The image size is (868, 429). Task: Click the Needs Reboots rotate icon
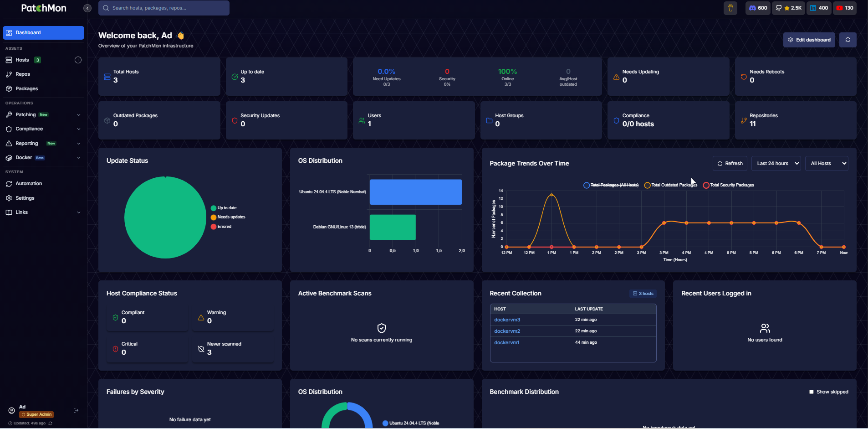pos(744,77)
